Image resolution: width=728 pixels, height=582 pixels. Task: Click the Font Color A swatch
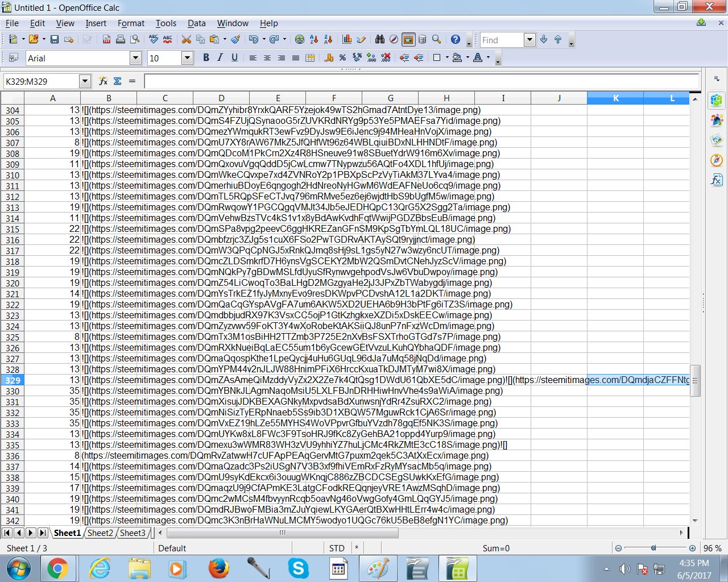coord(478,57)
